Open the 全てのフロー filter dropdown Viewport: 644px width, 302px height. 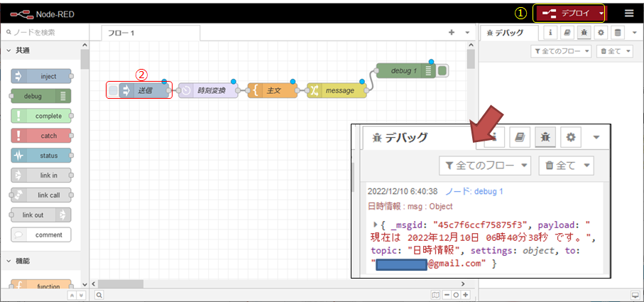pyautogui.click(x=560, y=51)
